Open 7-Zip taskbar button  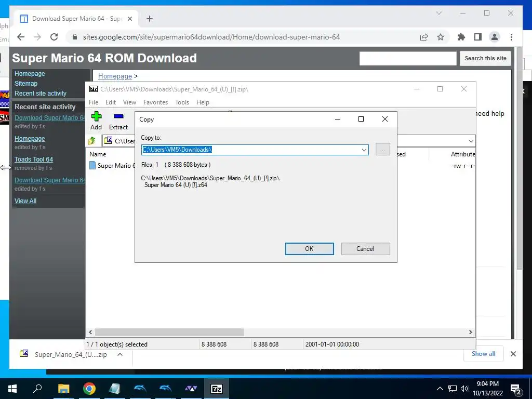point(217,389)
